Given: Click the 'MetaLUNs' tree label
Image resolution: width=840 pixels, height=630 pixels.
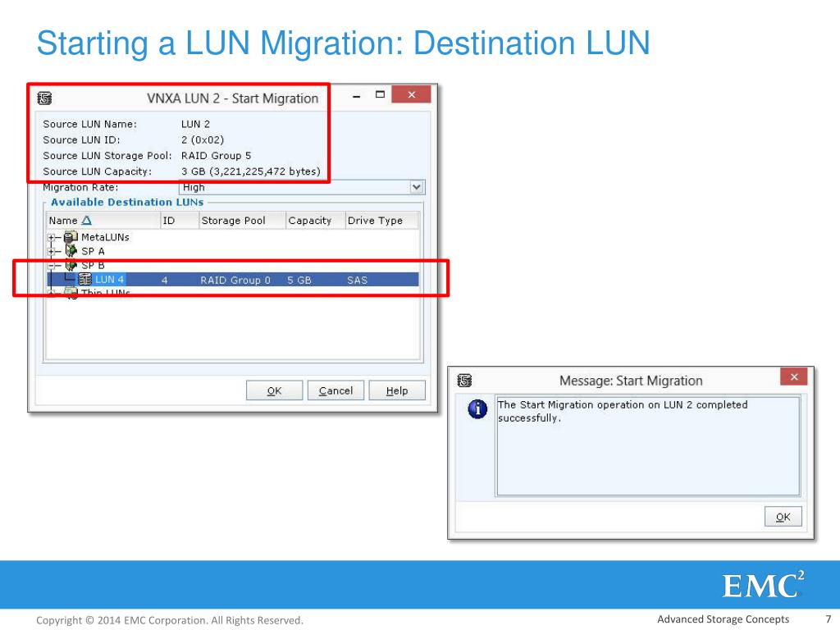Looking at the screenshot, I should (x=105, y=237).
